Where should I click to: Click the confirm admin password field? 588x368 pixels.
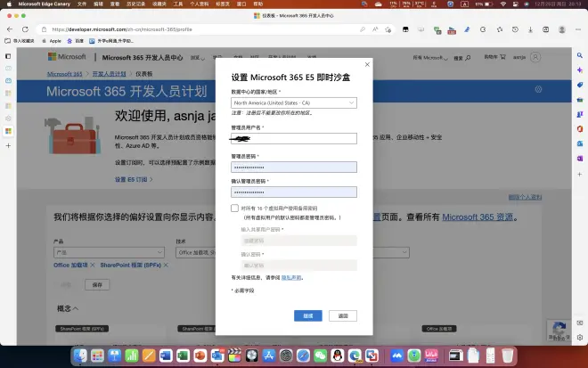294,192
